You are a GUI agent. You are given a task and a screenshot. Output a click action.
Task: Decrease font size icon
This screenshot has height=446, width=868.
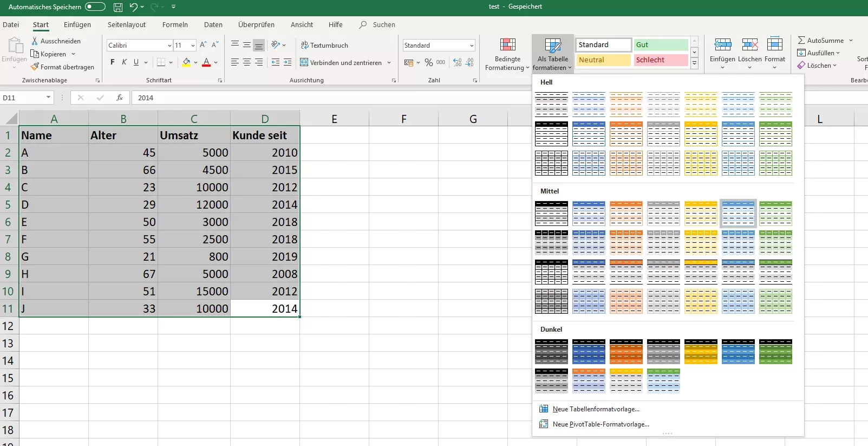[x=215, y=45]
